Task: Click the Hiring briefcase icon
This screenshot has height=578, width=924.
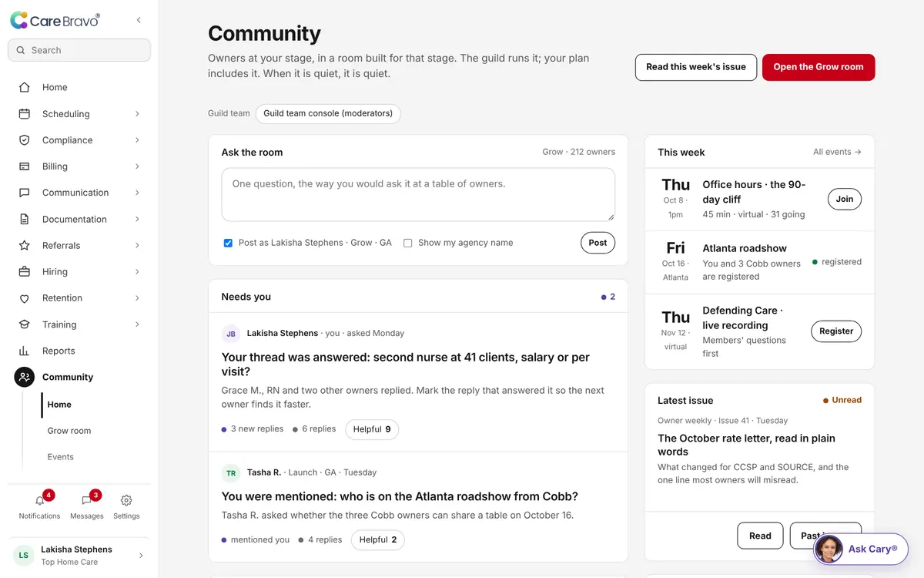Action: coord(25,271)
